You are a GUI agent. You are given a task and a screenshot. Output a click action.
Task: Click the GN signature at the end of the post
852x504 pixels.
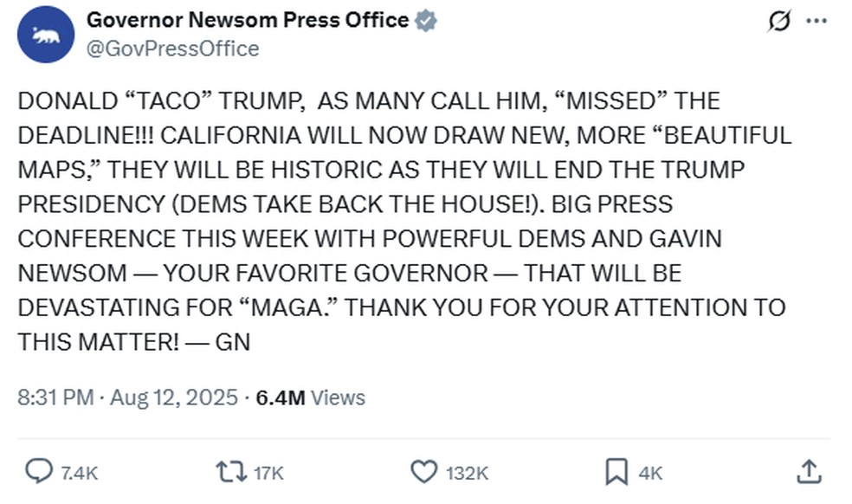point(232,341)
